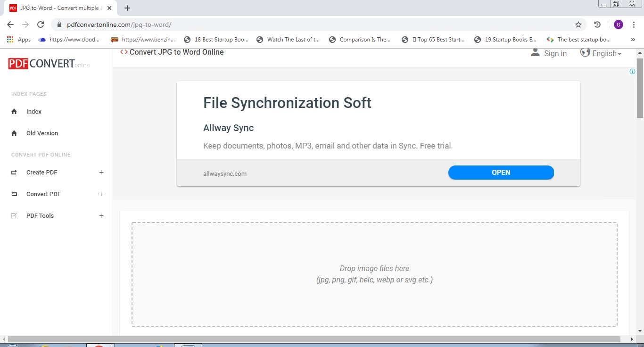Click the PDF Tools edit icon

point(14,216)
